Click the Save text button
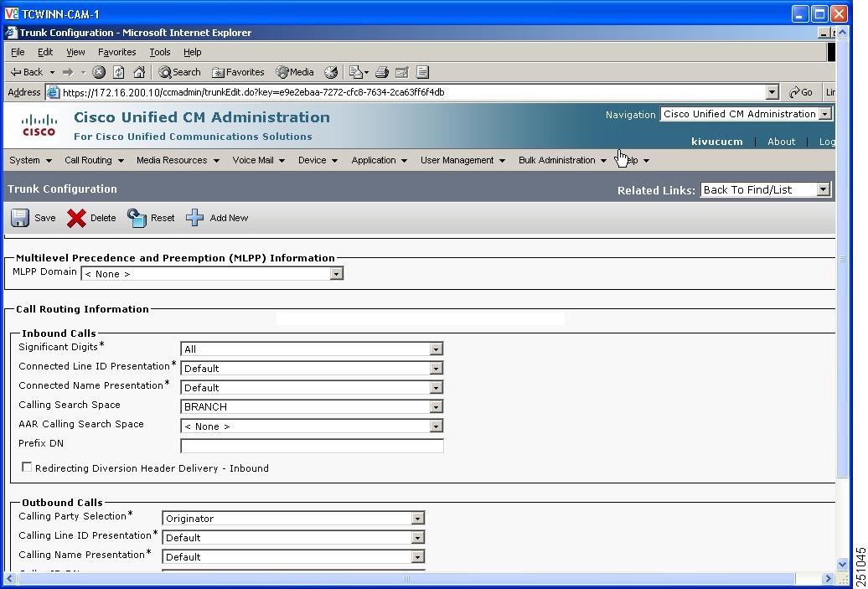The height and width of the screenshot is (589, 868). tap(45, 218)
